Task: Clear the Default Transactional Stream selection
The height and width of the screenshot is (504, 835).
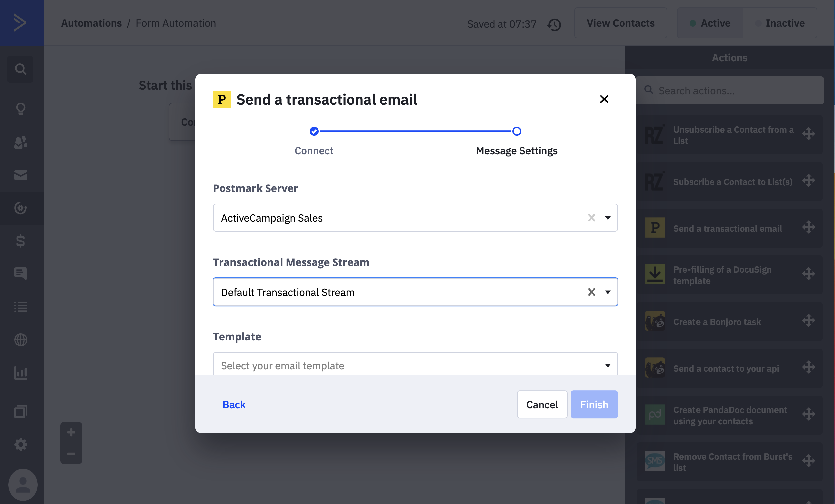Action: (591, 292)
